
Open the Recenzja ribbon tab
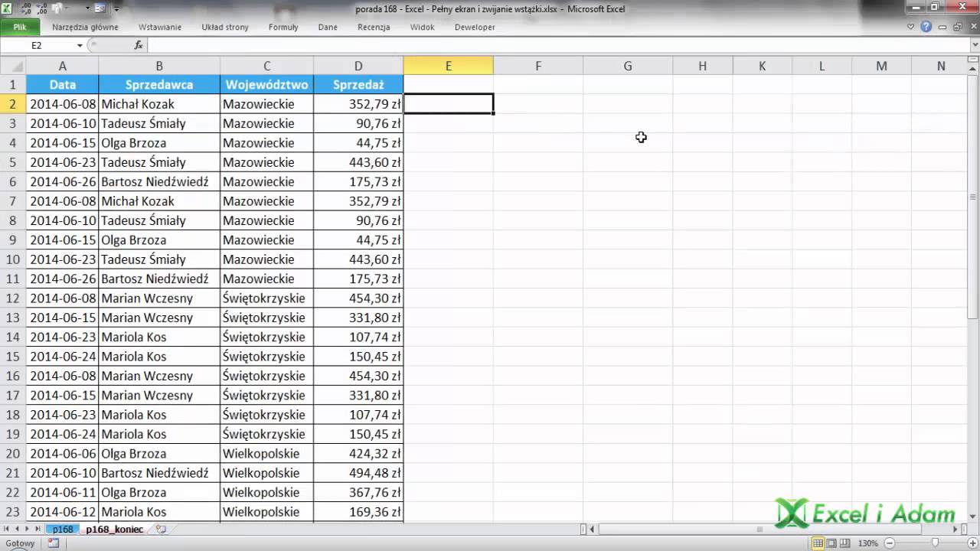(374, 27)
